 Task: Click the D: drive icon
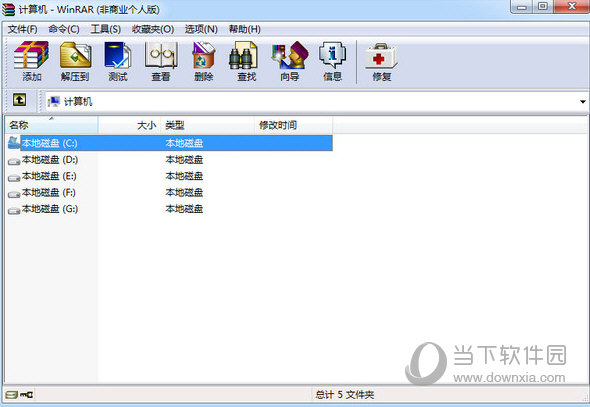coord(14,161)
